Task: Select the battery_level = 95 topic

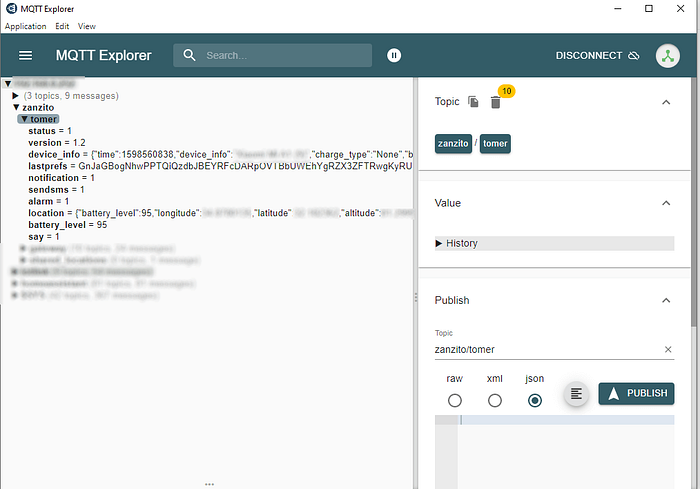Action: (68, 225)
